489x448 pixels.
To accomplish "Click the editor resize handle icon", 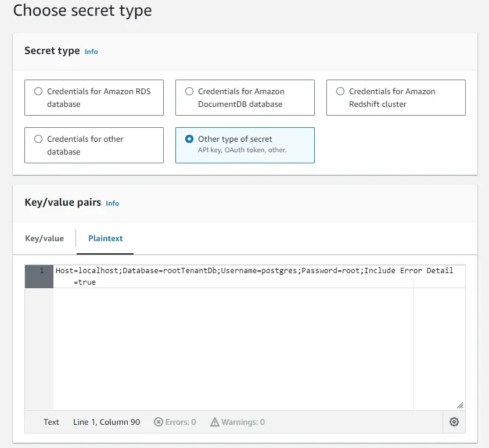I will (460, 405).
